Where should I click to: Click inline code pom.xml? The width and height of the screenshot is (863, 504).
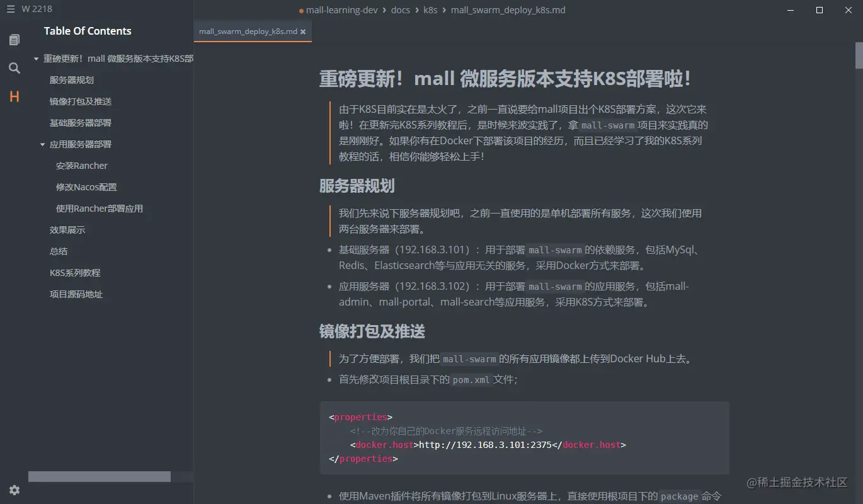pos(471,380)
